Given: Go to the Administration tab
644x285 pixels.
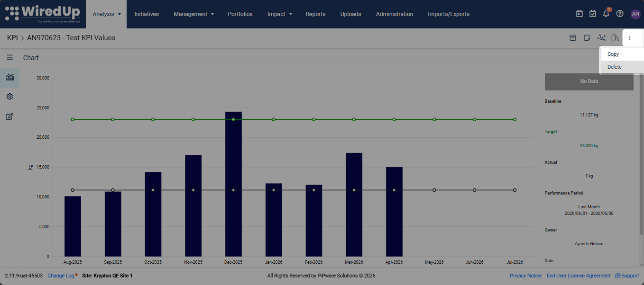Looking at the screenshot, I should (x=394, y=14).
